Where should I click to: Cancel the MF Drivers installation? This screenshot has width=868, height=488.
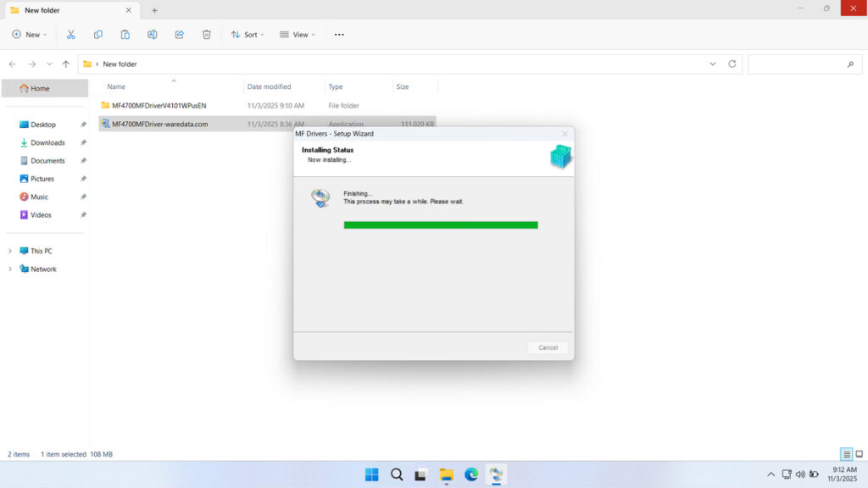point(547,347)
